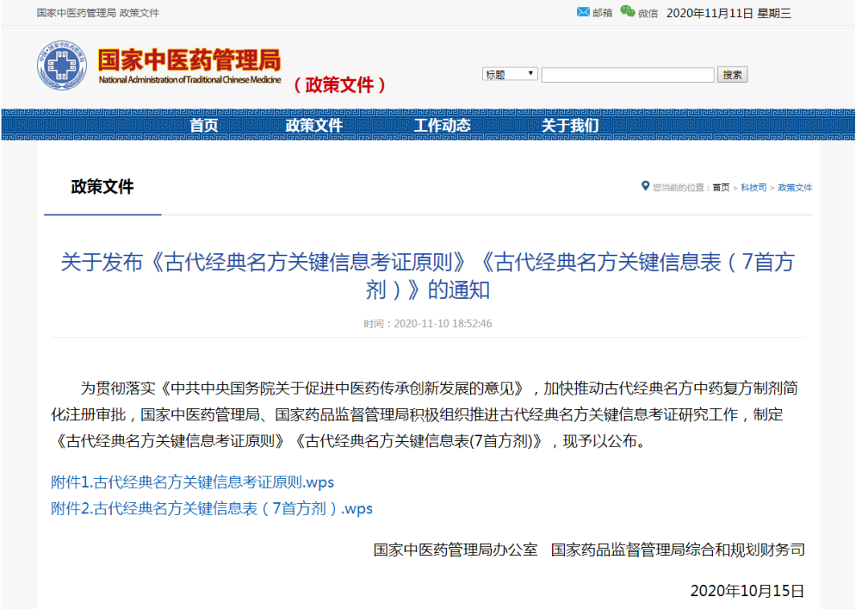Select the 政策文件 section tab heading
This screenshot has height=609, width=868.
click(102, 187)
